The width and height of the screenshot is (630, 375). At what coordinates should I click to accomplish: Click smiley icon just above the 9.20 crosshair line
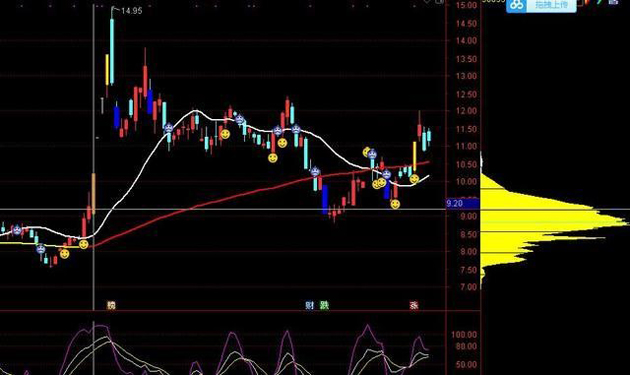[395, 204]
